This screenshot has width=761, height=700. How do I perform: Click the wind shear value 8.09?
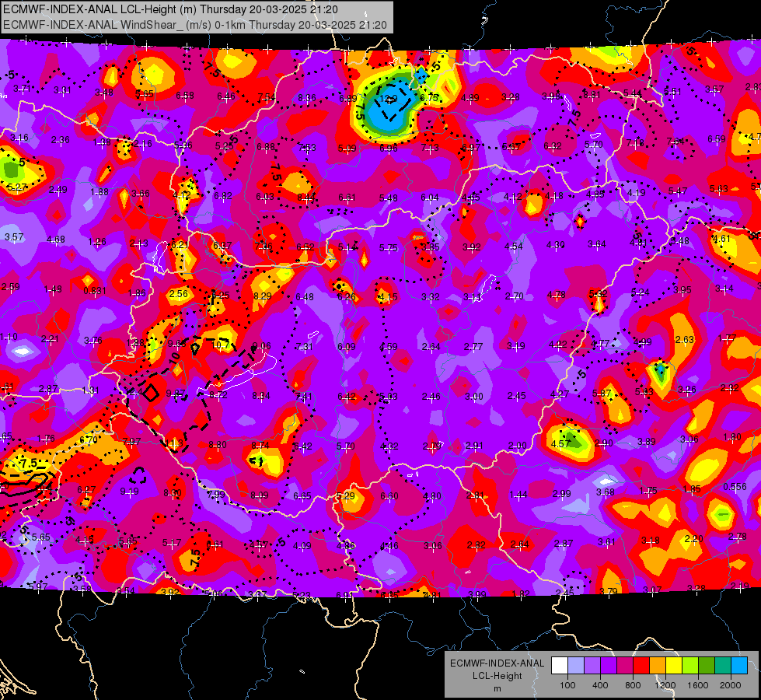coord(259,495)
